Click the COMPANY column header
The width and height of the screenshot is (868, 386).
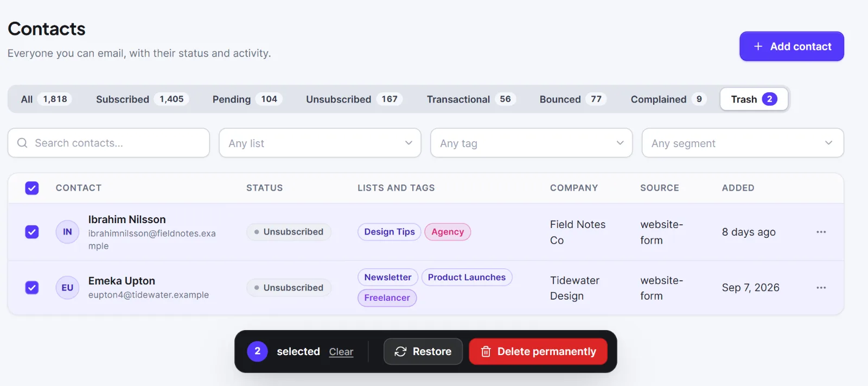tap(574, 188)
